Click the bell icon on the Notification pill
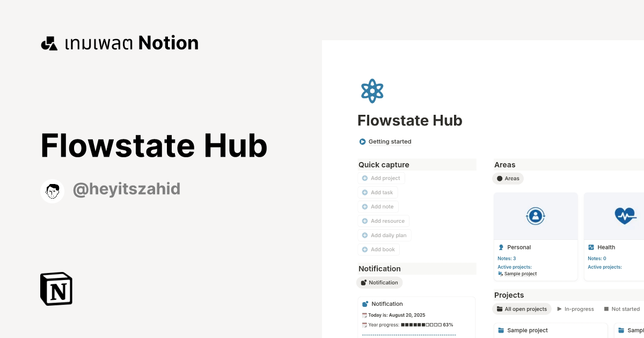 click(x=364, y=282)
